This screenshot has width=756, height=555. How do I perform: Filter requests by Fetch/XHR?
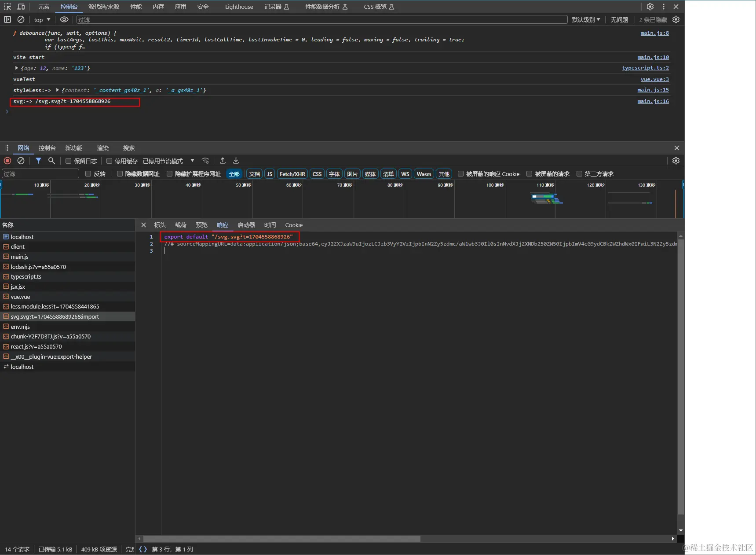[292, 174]
